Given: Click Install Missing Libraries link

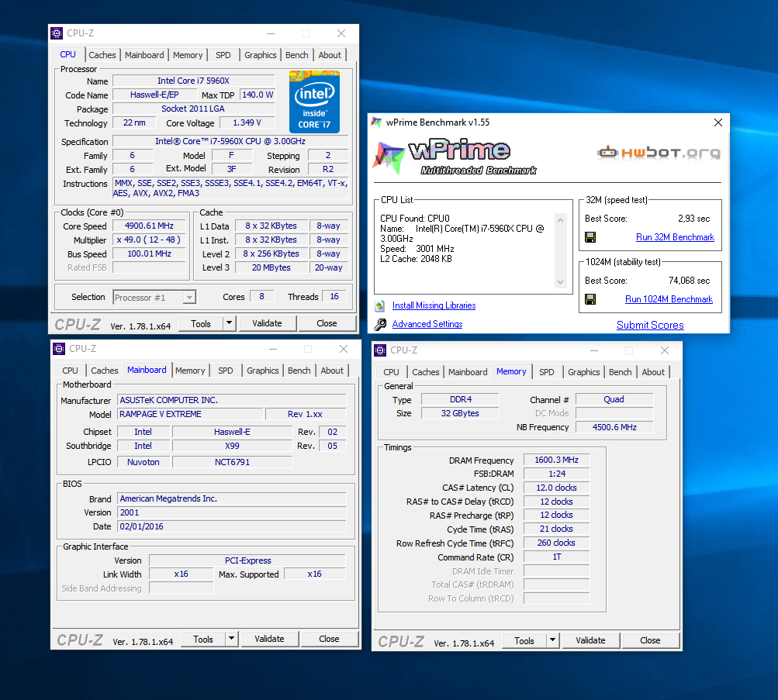Looking at the screenshot, I should tap(434, 306).
